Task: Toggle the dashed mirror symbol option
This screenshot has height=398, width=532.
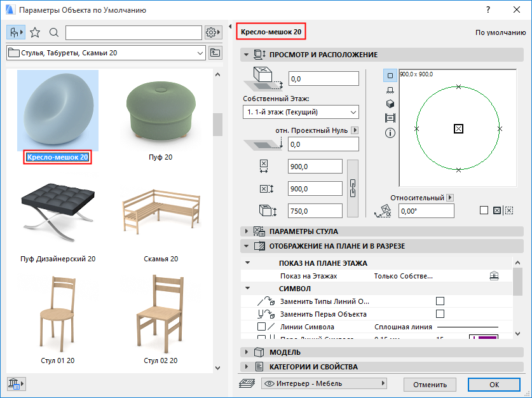Action: 509,210
